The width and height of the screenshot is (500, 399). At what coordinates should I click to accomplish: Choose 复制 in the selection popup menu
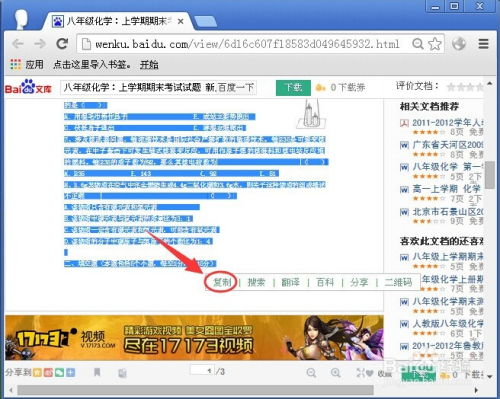pos(222,282)
